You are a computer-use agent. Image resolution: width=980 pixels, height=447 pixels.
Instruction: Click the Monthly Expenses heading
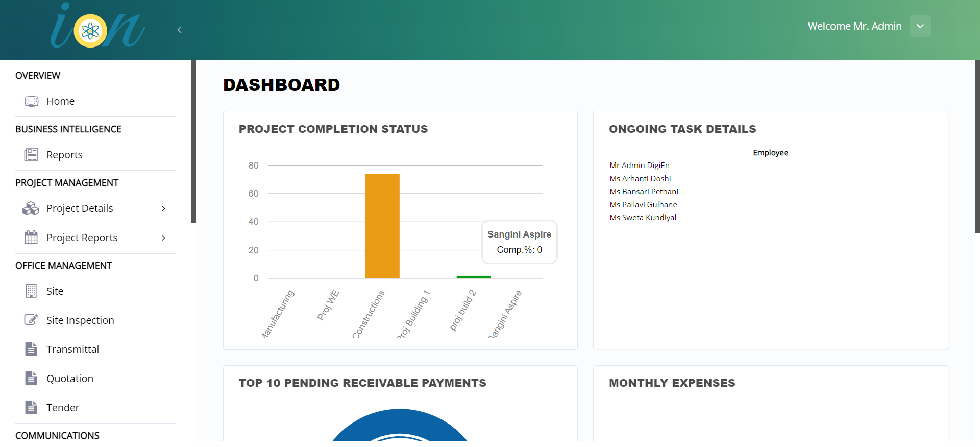[x=672, y=383]
